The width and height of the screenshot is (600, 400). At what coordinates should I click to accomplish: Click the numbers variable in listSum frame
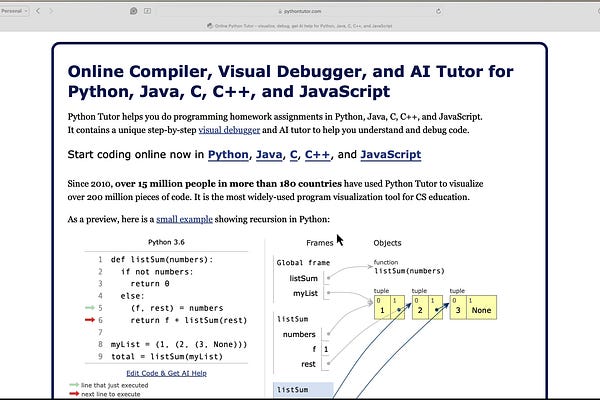[299, 335]
